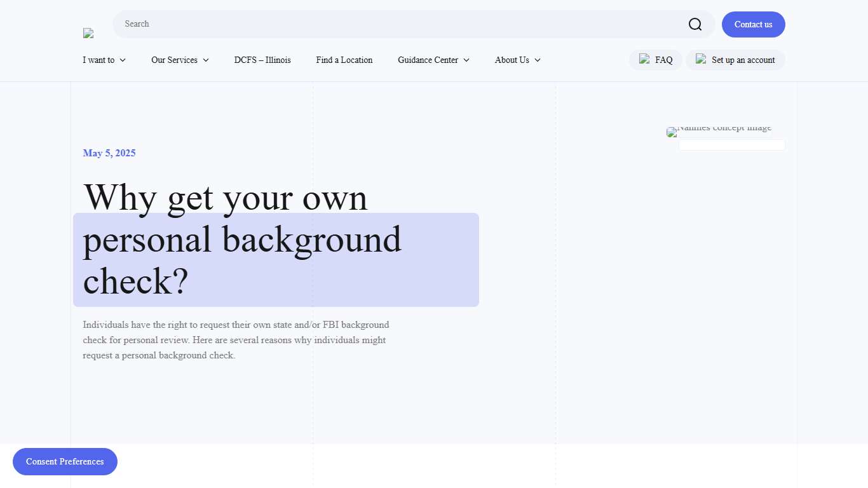Click the search magnifier icon
This screenshot has height=488, width=868.
point(695,24)
